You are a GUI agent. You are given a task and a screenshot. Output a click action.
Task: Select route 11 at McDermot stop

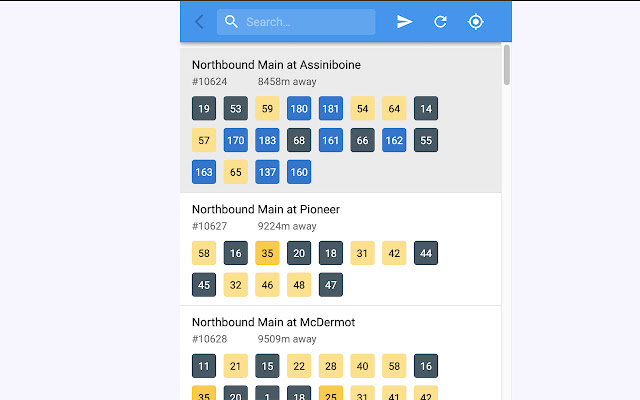point(204,366)
